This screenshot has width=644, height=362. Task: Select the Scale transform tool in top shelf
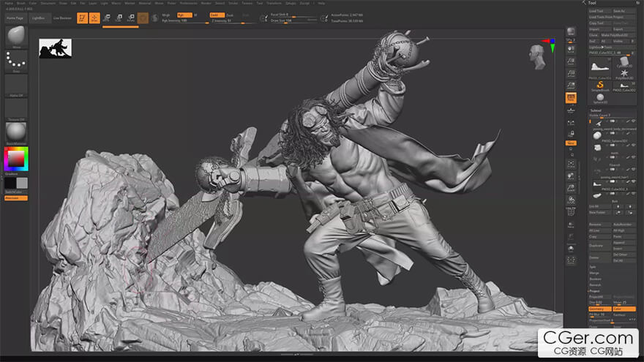pyautogui.click(x=119, y=18)
